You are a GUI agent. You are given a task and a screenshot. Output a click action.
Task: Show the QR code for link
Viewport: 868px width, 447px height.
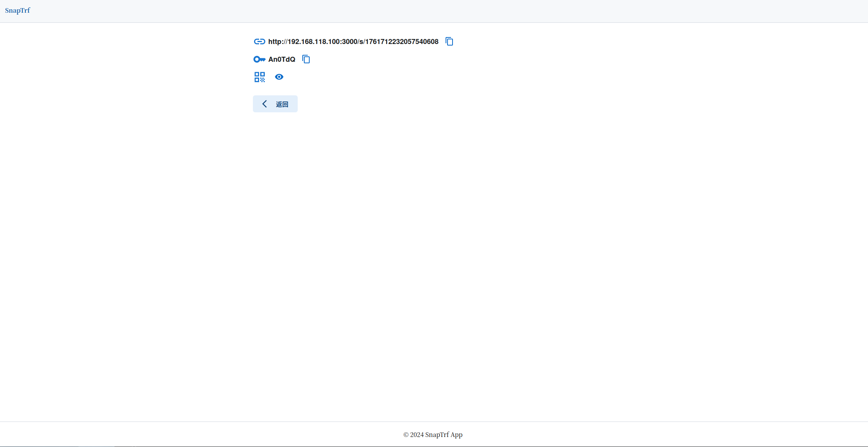click(x=259, y=77)
